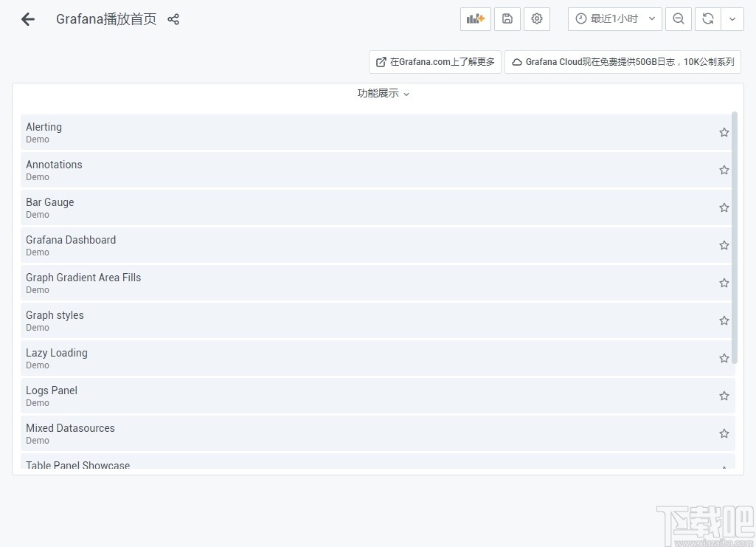This screenshot has width=756, height=547.
Task: Click the save dashboard icon
Action: click(507, 19)
